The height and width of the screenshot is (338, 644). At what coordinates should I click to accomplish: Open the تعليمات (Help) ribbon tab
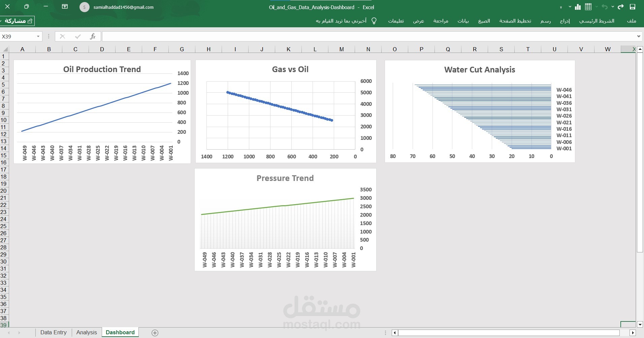coord(396,21)
